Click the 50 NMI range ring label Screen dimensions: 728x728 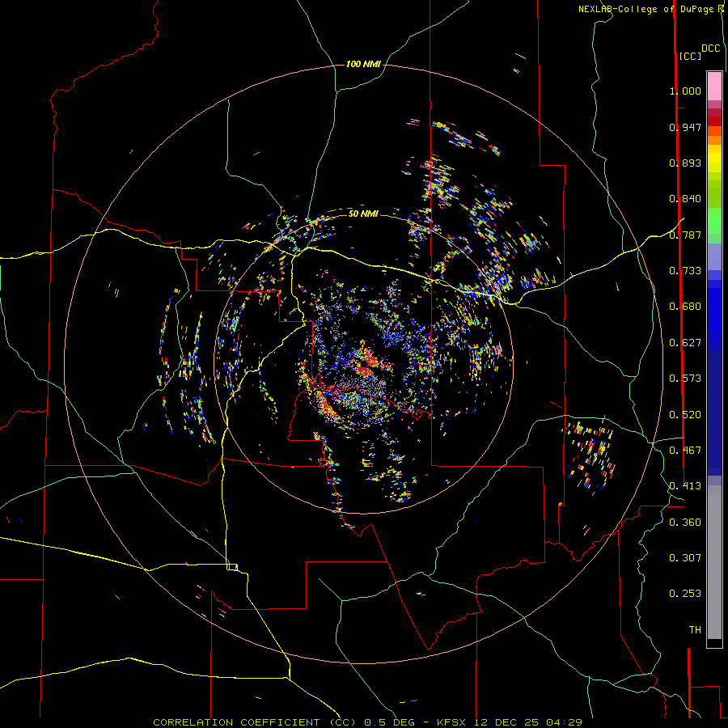coord(363,214)
